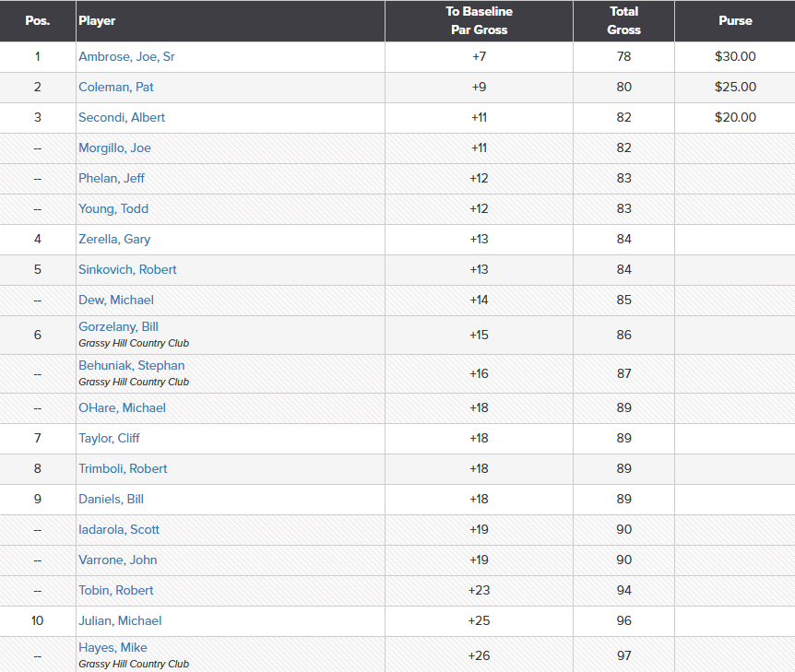Click Gorzelany, Bill player link

[118, 327]
